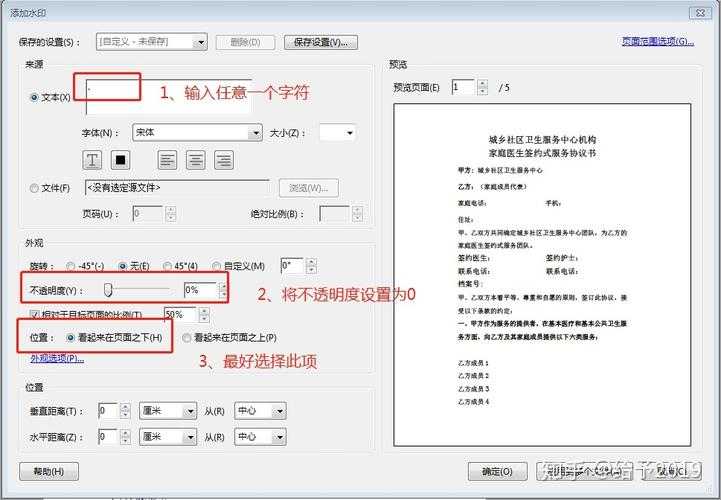Image resolution: width=721 pixels, height=500 pixels.
Task: Open 垂直距离 unit dropdown showing 厘米
Action: (167, 410)
